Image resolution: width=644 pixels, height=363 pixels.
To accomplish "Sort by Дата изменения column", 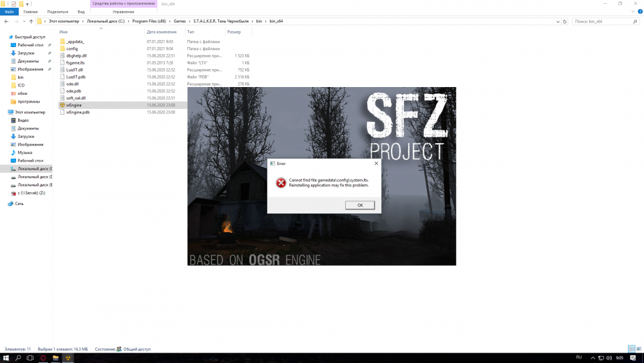I will click(162, 32).
